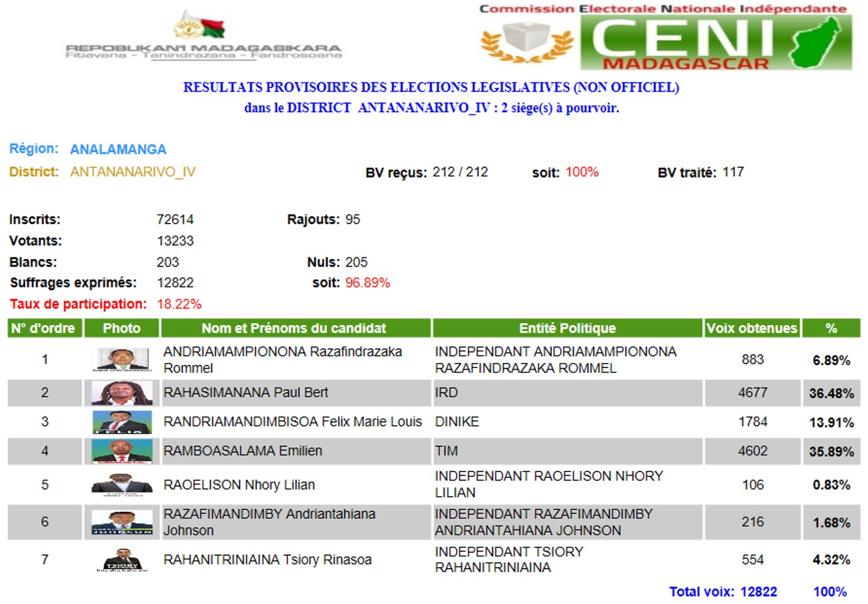Select name RANDRIAMANDIMBISOA Felix Marie Louis

pos(292,422)
